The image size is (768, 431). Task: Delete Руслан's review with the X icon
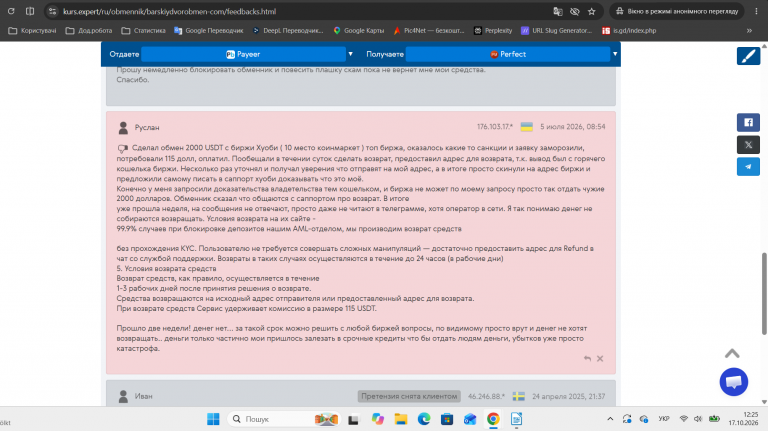coord(600,359)
